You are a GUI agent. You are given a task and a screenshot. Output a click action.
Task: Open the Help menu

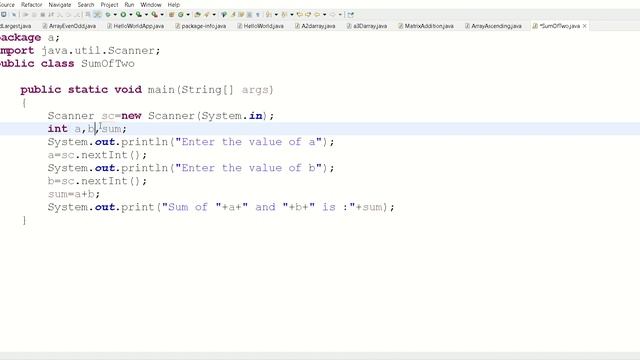click(173, 4)
